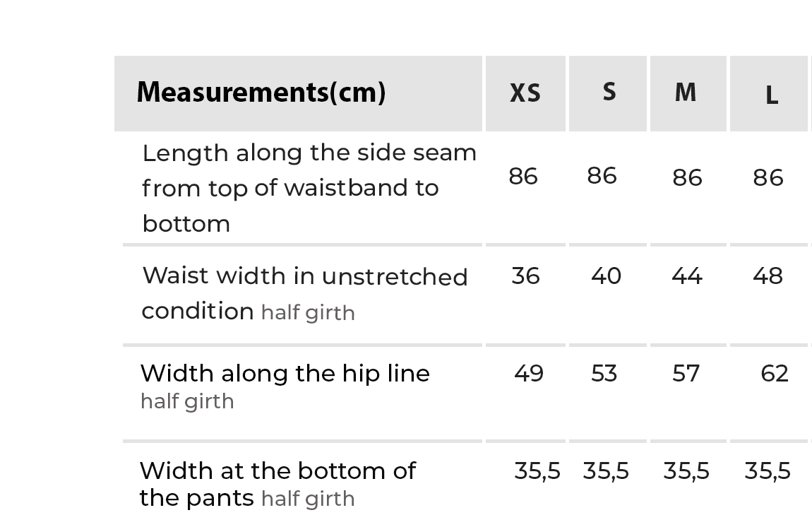The height and width of the screenshot is (515, 812).
Task: Click the M hip width value 57
Action: click(686, 373)
